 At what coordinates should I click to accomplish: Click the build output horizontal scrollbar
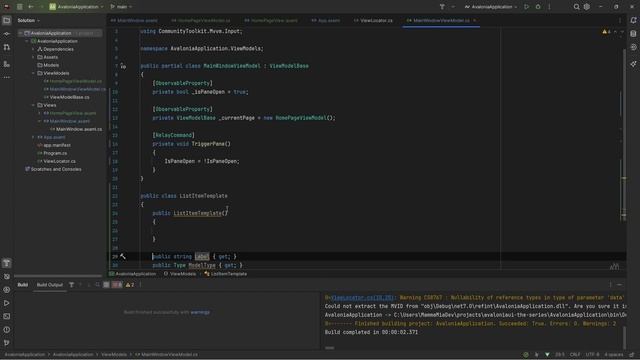click(x=330, y=348)
